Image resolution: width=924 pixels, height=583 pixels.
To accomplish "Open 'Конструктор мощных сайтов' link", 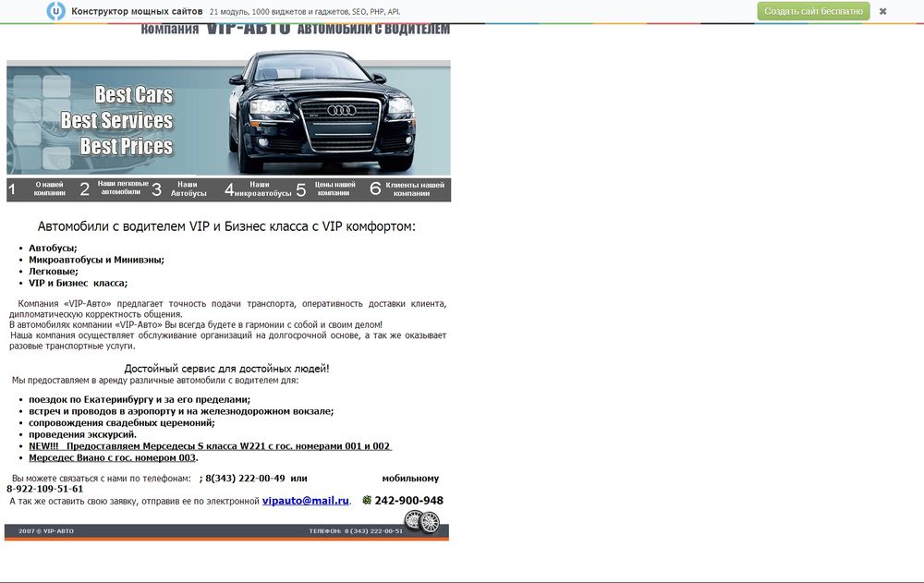I will click(x=137, y=11).
